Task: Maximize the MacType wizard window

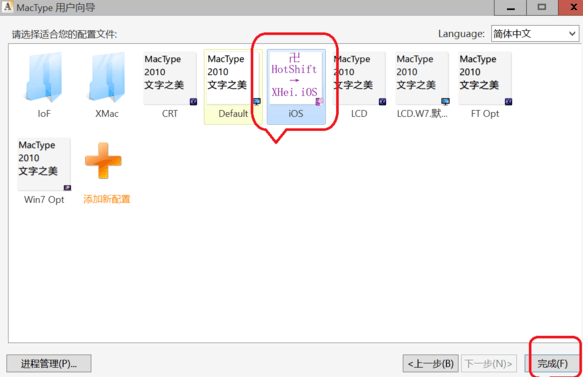Action: pos(542,7)
